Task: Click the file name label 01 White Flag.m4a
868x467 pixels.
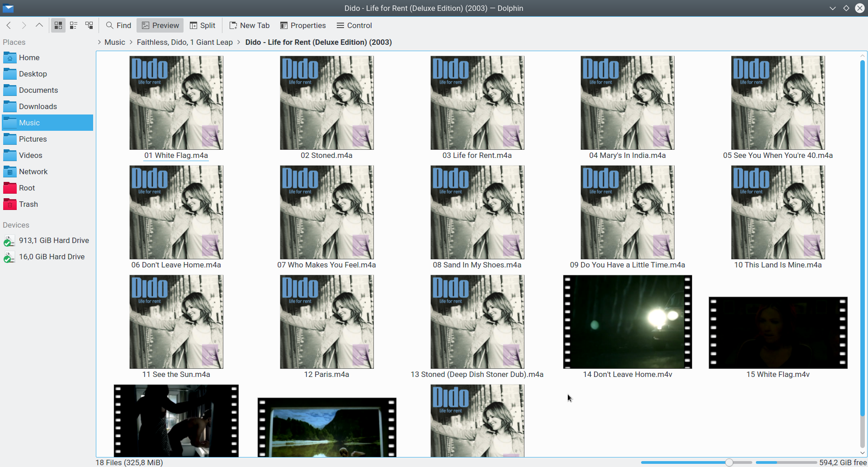Action: click(x=176, y=155)
